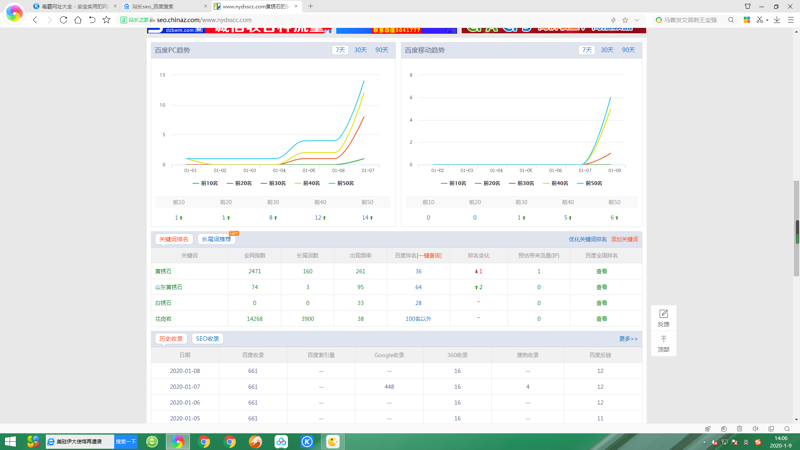Switch to 长尾词推荐 tab
The height and width of the screenshot is (450, 800).
pos(216,239)
